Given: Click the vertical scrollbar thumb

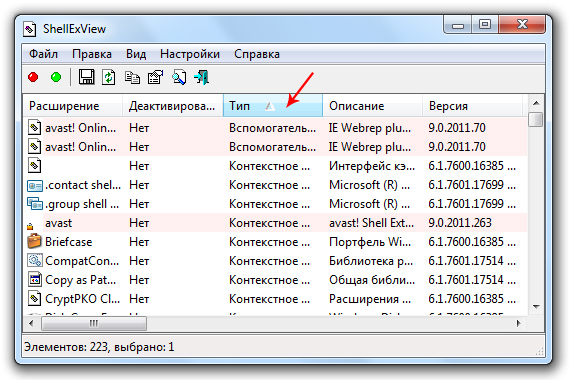Looking at the screenshot, I should (536, 120).
